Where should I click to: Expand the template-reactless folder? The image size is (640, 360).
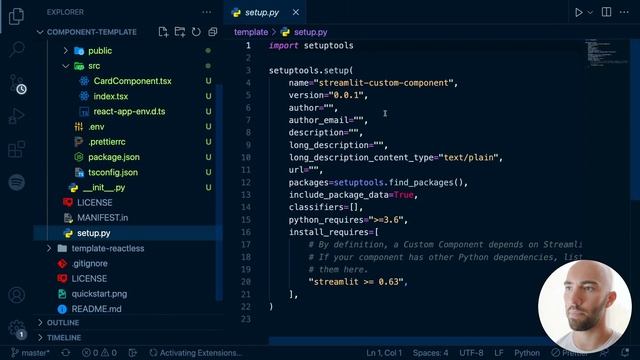coord(49,248)
